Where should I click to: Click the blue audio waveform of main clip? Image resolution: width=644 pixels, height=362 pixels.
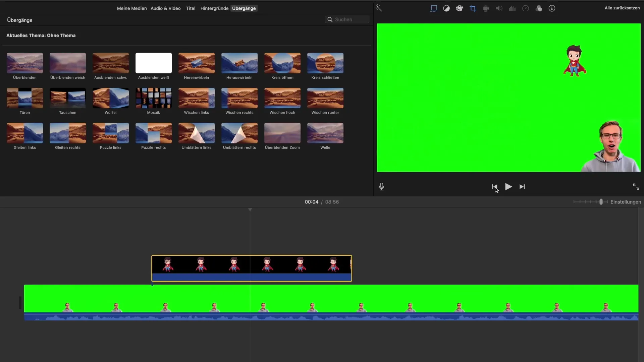331,317
